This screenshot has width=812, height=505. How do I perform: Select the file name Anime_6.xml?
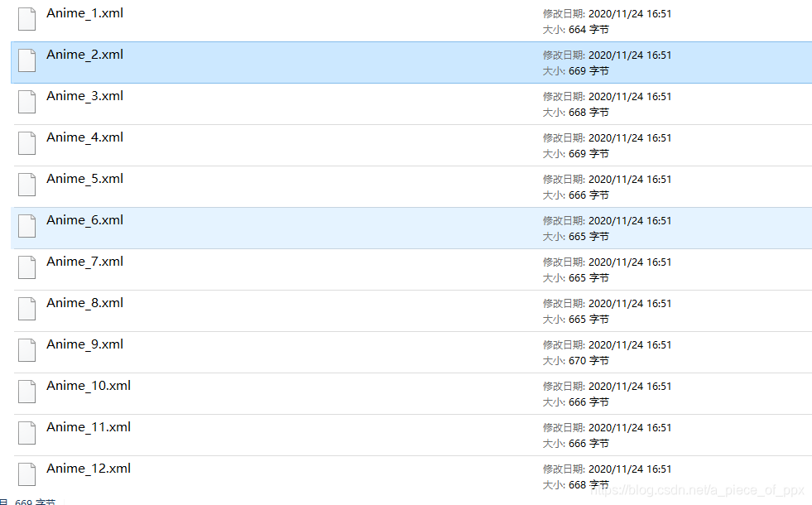(x=85, y=221)
